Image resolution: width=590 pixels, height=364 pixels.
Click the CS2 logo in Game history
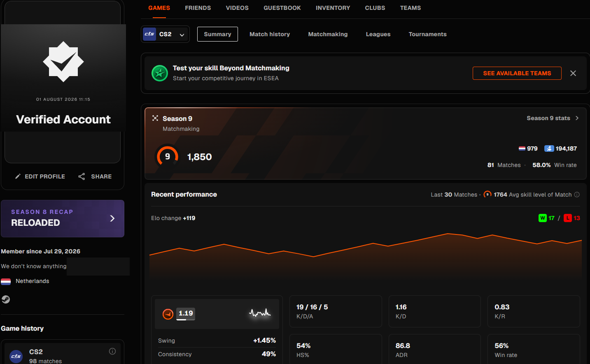[x=16, y=356]
